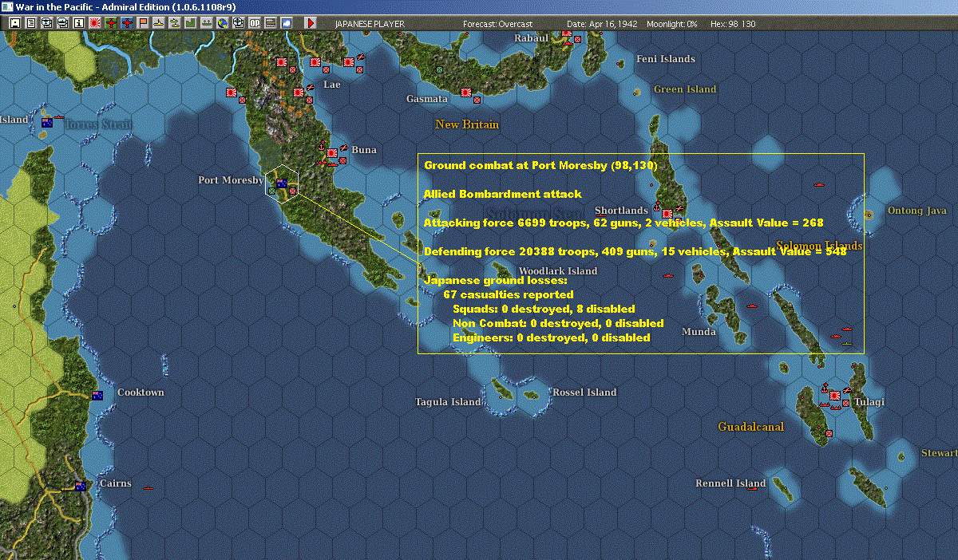The width and height of the screenshot is (958, 560).
Task: Click the Tagula Island label
Action: tap(448, 402)
